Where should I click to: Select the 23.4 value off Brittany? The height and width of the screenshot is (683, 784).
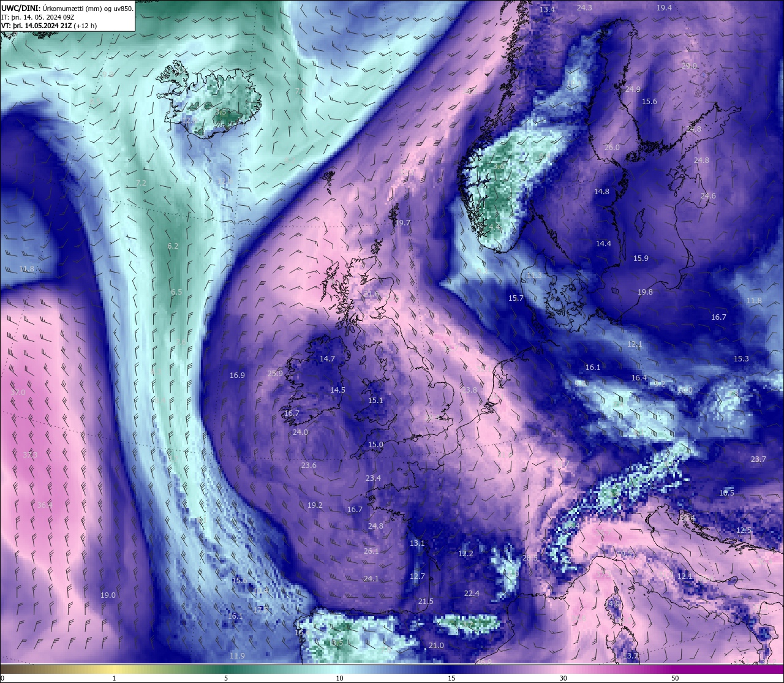pyautogui.click(x=373, y=478)
